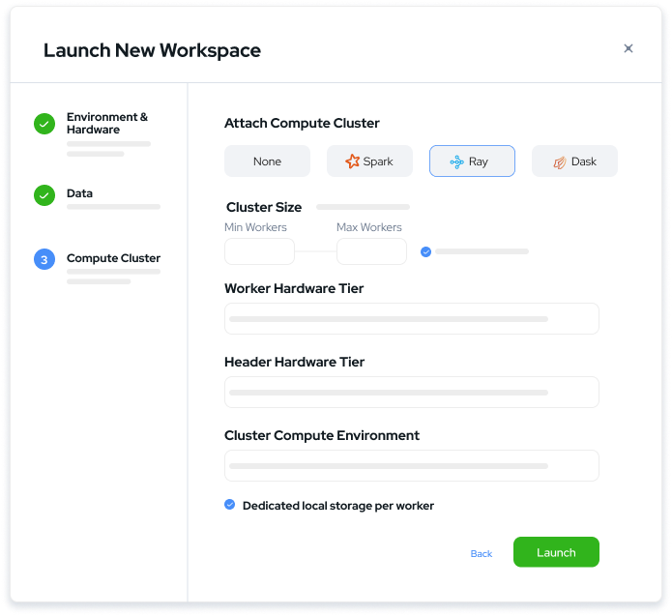Click the Spark star icon
Screen dimensions: 672x616
click(x=352, y=161)
